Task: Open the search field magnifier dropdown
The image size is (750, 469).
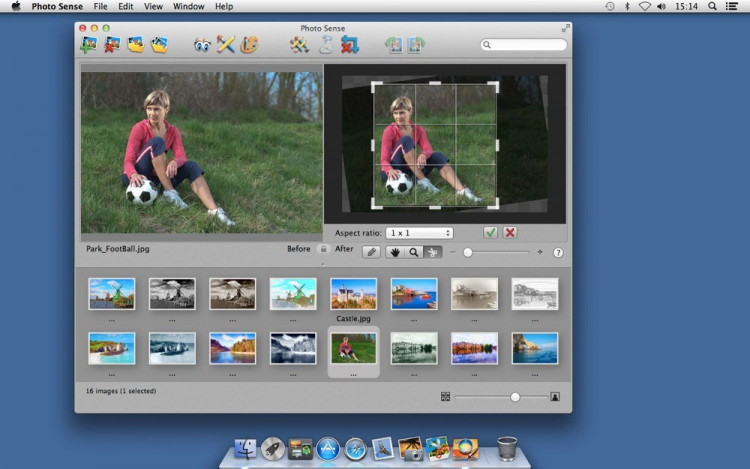Action: point(487,45)
